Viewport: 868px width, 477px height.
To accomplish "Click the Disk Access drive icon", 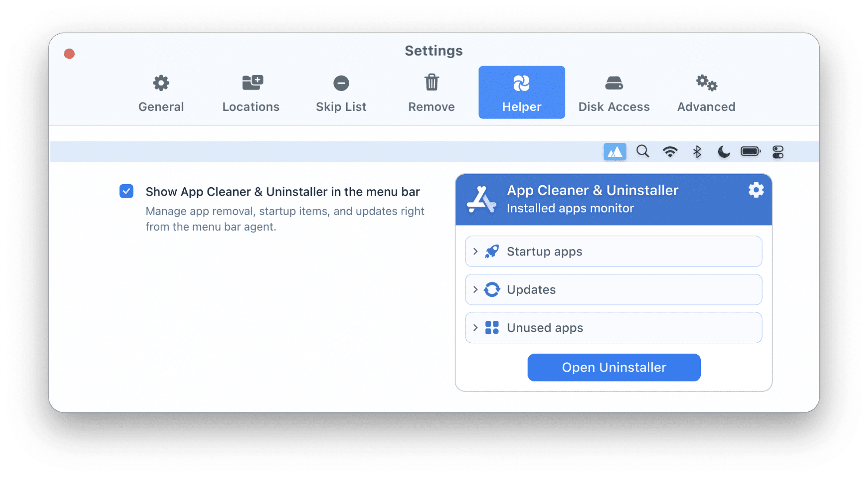I will pyautogui.click(x=614, y=83).
